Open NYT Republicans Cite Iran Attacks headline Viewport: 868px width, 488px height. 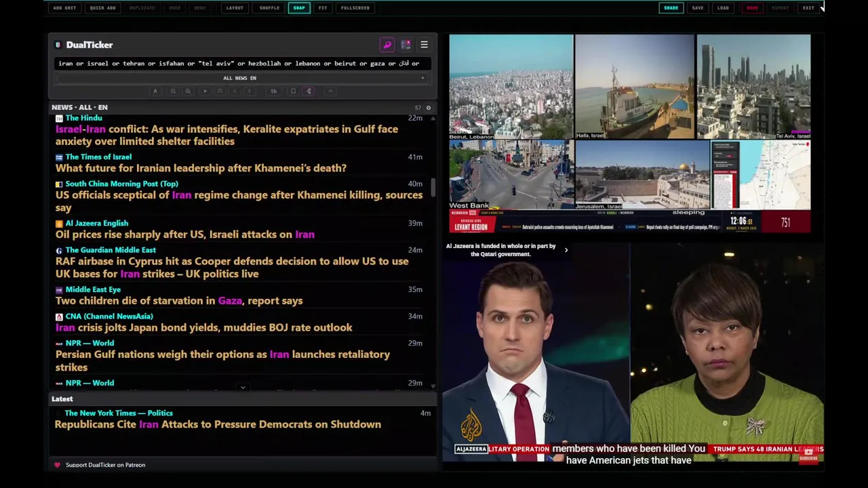click(218, 424)
